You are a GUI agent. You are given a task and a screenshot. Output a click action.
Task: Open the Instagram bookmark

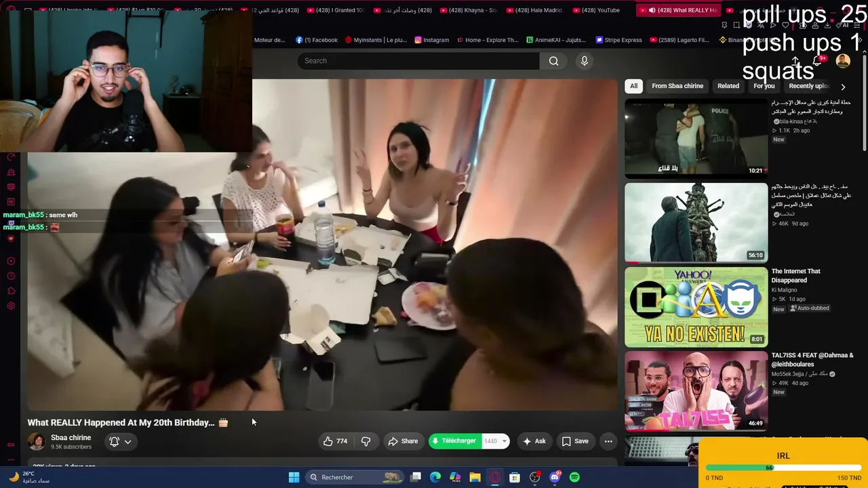pyautogui.click(x=432, y=40)
